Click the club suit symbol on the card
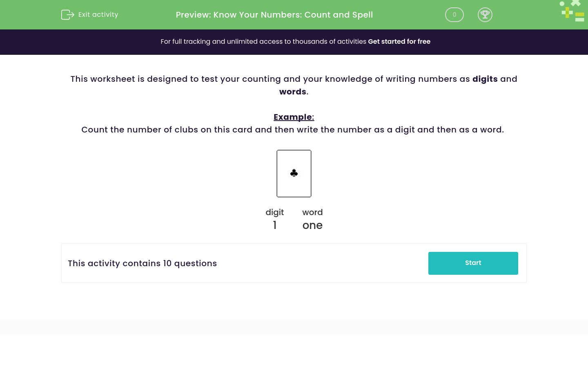Screen dimensions: 588x368 [x=294, y=173]
